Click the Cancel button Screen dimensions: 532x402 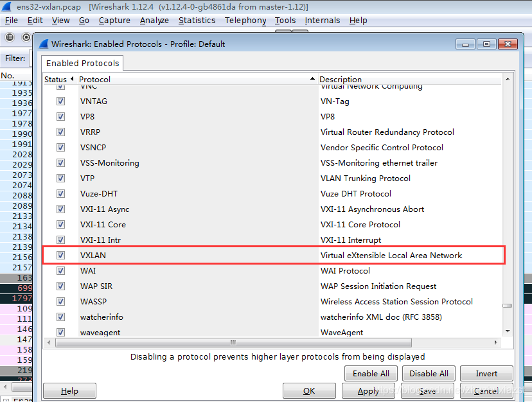pos(486,391)
